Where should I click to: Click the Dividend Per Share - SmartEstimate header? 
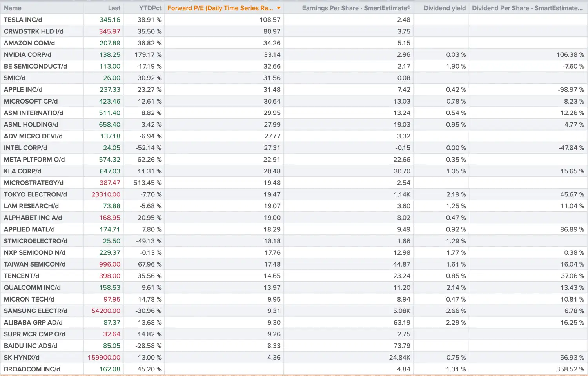pos(527,8)
